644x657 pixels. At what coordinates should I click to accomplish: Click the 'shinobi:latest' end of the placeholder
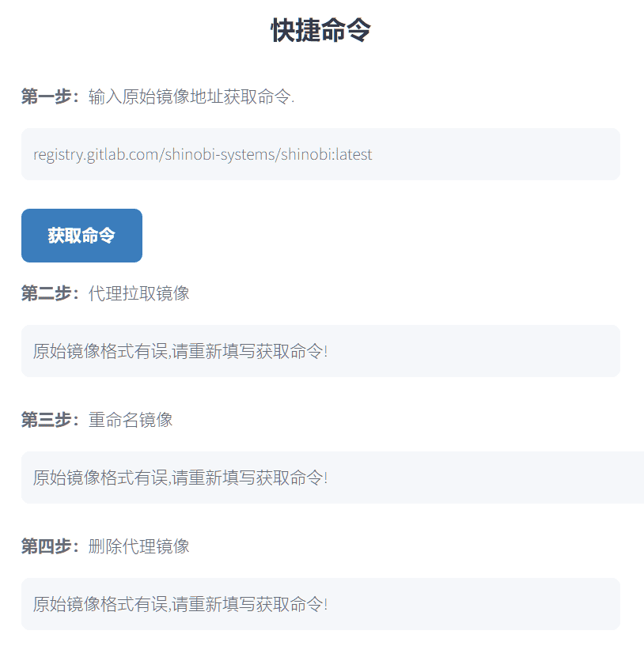[x=326, y=154]
